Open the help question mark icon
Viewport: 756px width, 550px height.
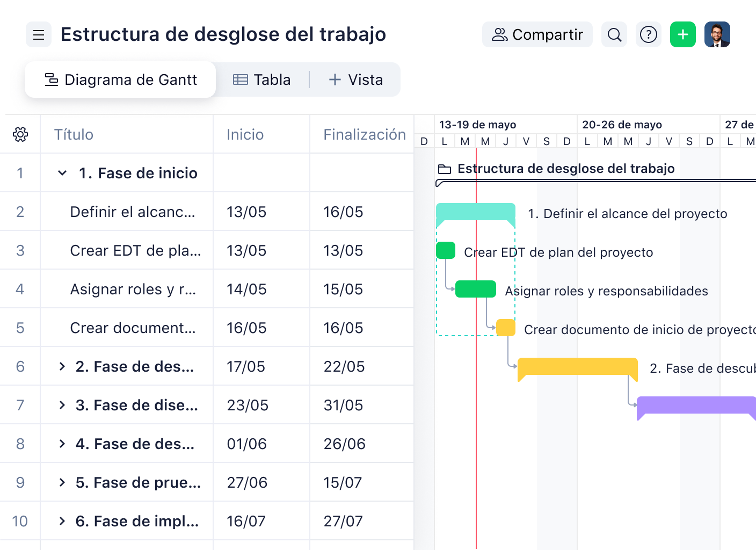pyautogui.click(x=649, y=35)
